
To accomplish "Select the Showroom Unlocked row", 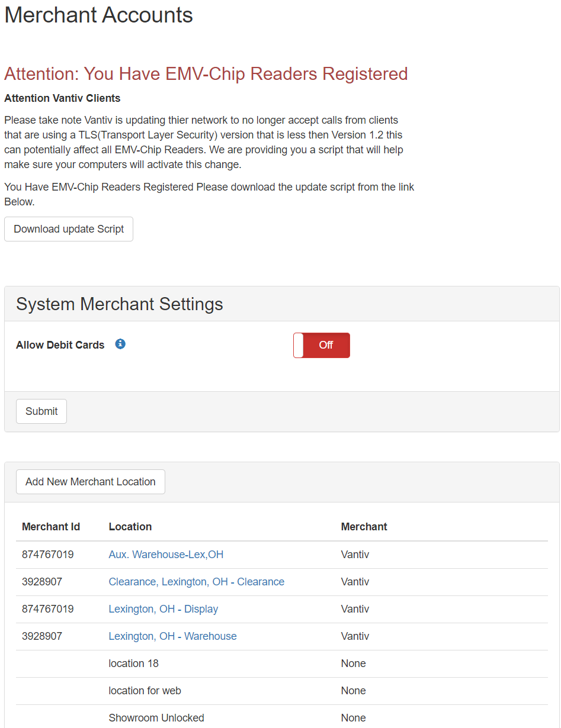I will click(282, 718).
